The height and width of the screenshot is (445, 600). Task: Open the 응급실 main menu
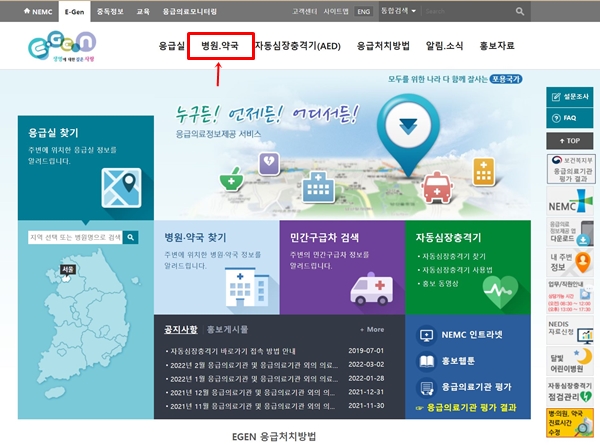[x=172, y=46]
